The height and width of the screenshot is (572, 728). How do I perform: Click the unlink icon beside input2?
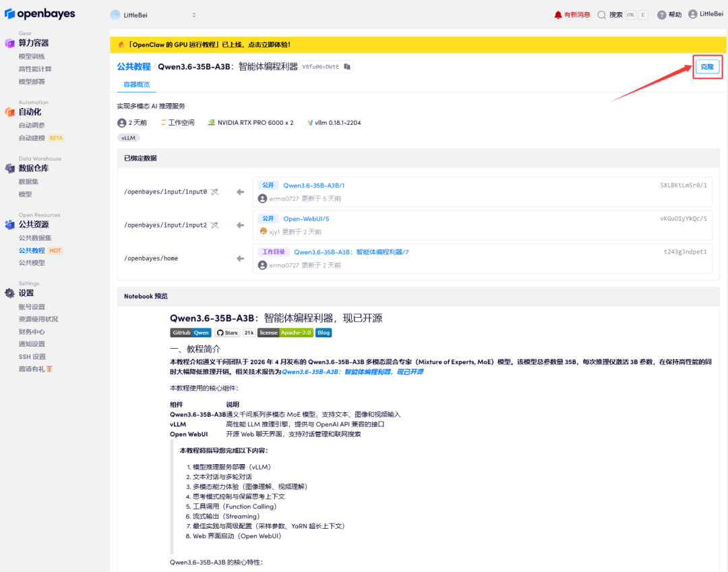tap(214, 225)
